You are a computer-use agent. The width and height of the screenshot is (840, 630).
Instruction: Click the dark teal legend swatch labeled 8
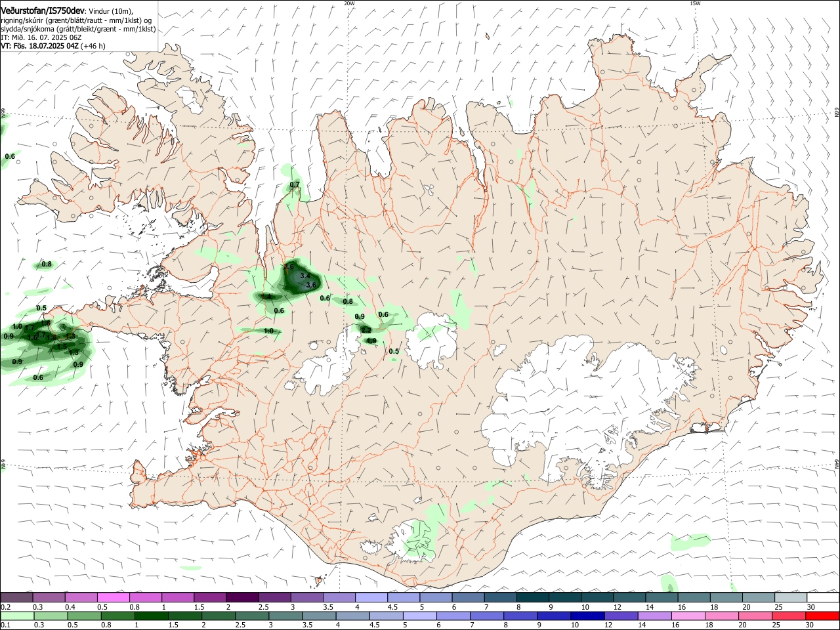(x=533, y=597)
